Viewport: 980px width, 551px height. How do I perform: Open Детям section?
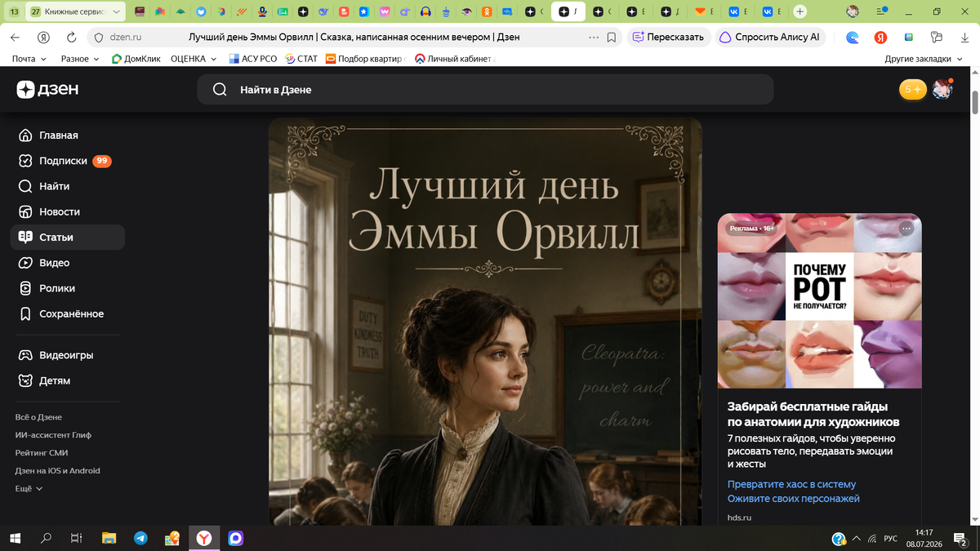tap(45, 380)
